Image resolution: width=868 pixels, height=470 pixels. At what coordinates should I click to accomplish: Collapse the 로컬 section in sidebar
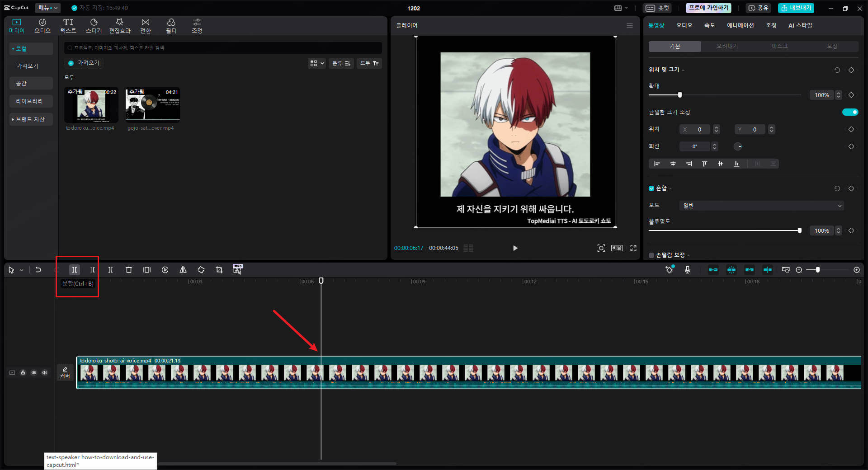click(x=31, y=49)
